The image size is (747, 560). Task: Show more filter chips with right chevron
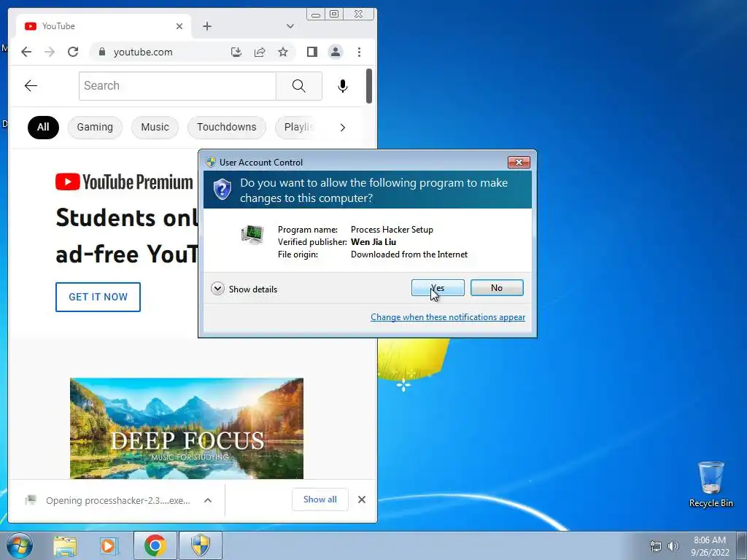pyautogui.click(x=343, y=127)
